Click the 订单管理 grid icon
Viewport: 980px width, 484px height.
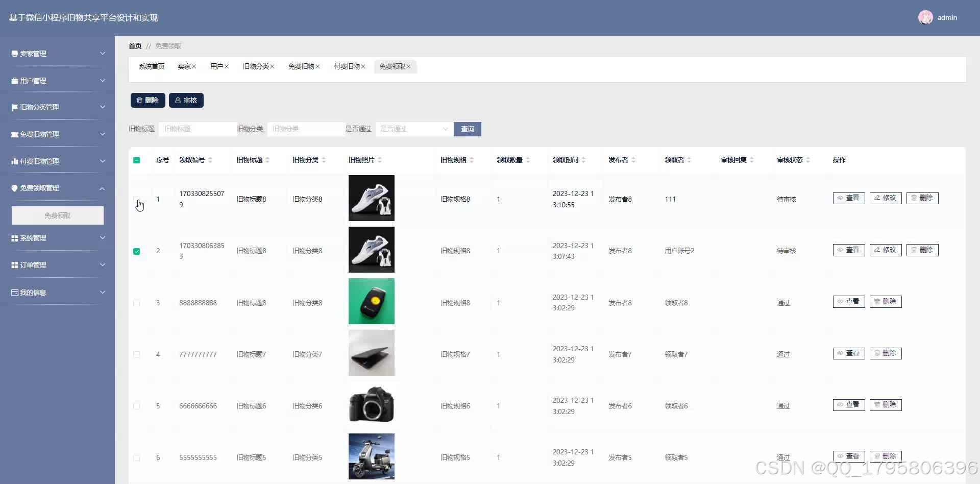pyautogui.click(x=15, y=265)
